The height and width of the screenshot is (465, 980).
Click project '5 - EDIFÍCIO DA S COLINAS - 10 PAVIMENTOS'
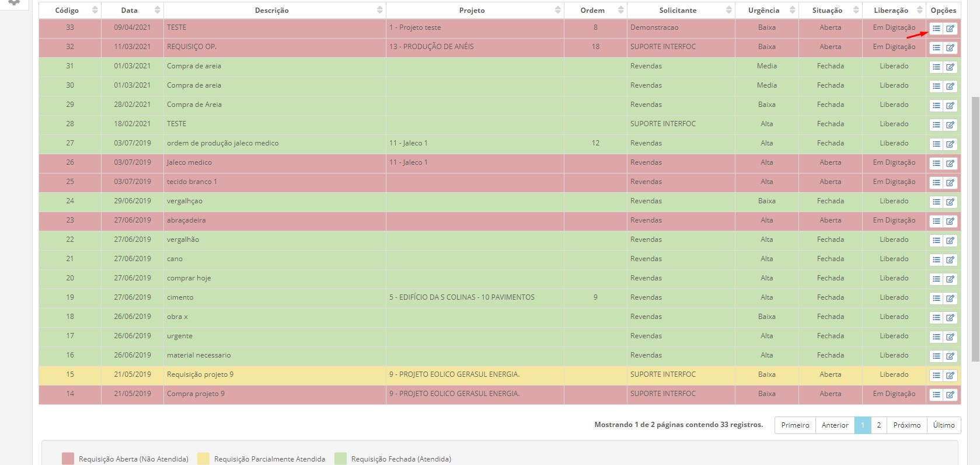click(x=462, y=297)
